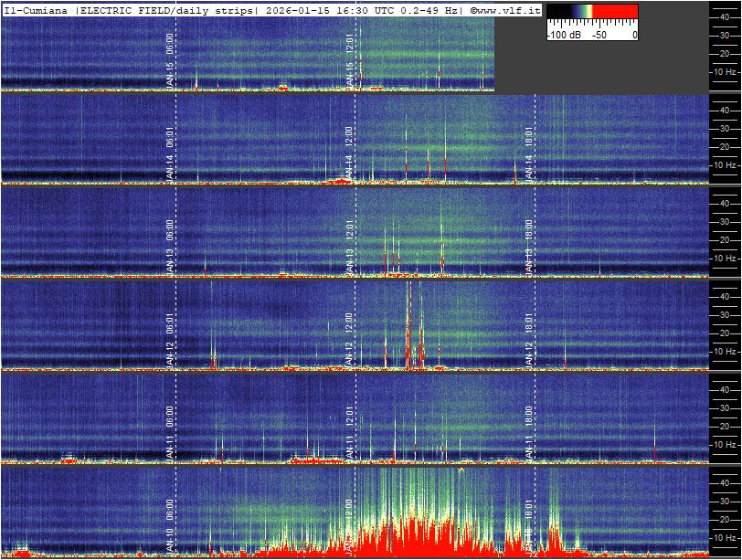Click the -50 label on the color legend

click(599, 34)
